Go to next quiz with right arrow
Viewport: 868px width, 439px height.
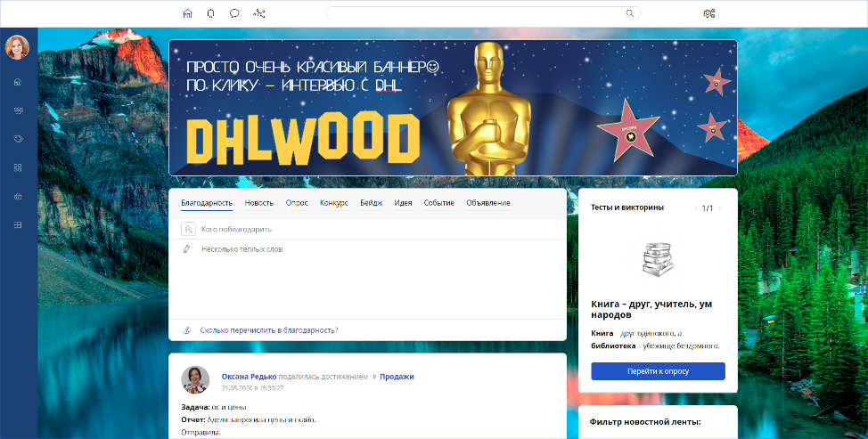[720, 208]
